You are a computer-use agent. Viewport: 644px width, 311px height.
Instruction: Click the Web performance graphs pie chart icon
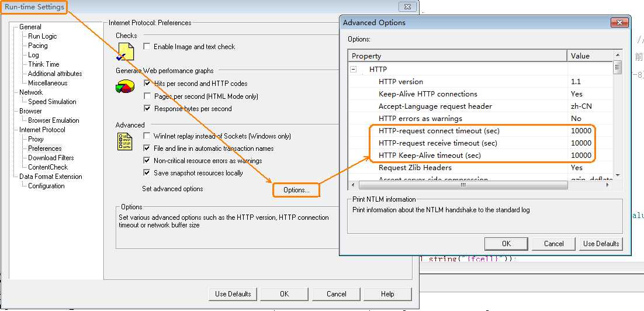pyautogui.click(x=125, y=87)
